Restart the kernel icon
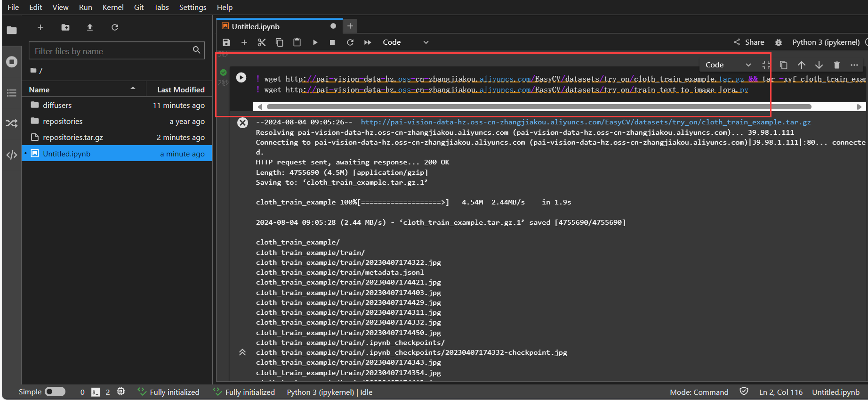Viewport: 868px width, 400px height. tap(350, 42)
